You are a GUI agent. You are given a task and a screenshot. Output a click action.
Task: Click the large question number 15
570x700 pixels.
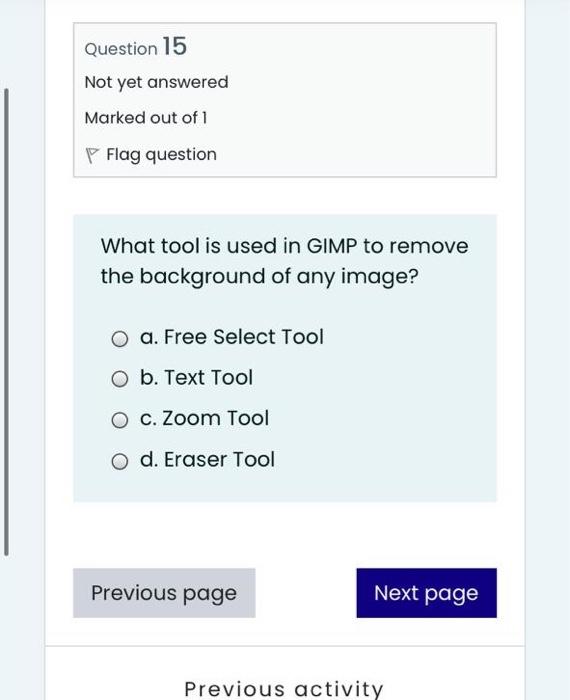[175, 46]
